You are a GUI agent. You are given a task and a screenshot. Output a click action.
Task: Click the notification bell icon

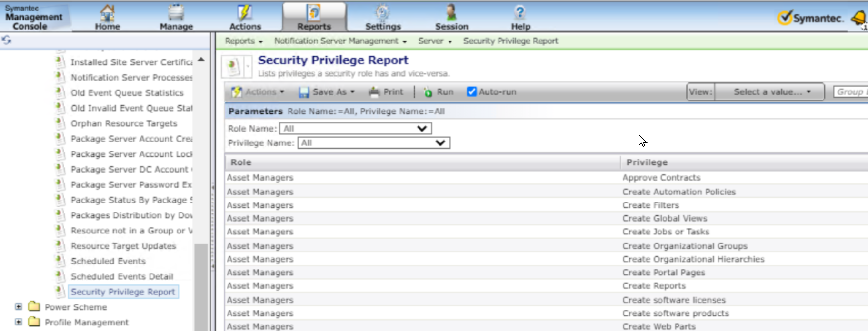tap(858, 18)
